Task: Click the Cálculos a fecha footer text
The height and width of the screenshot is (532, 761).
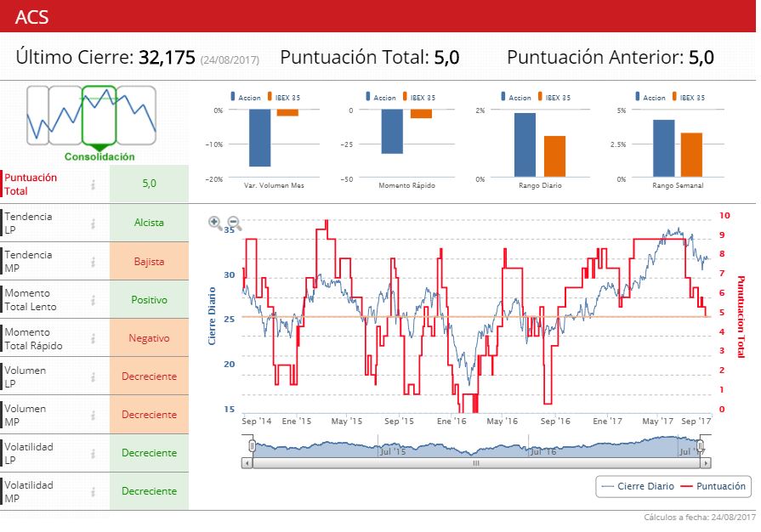Action: click(x=700, y=518)
